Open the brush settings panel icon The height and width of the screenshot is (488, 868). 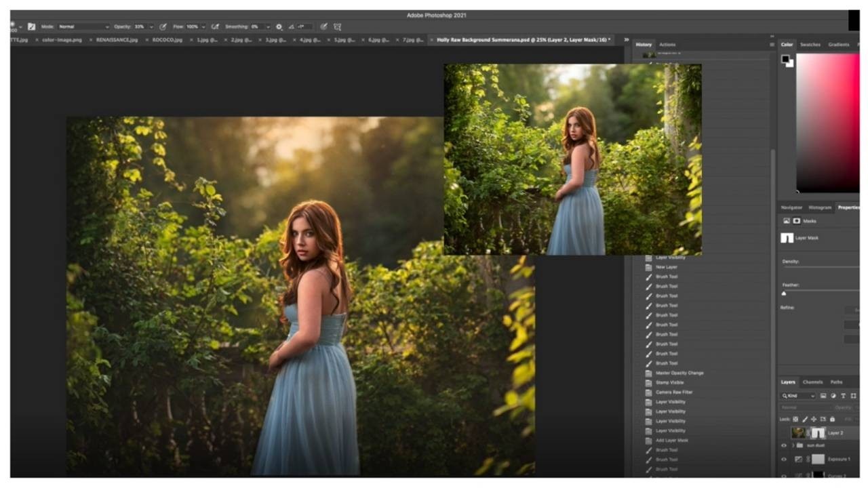31,26
